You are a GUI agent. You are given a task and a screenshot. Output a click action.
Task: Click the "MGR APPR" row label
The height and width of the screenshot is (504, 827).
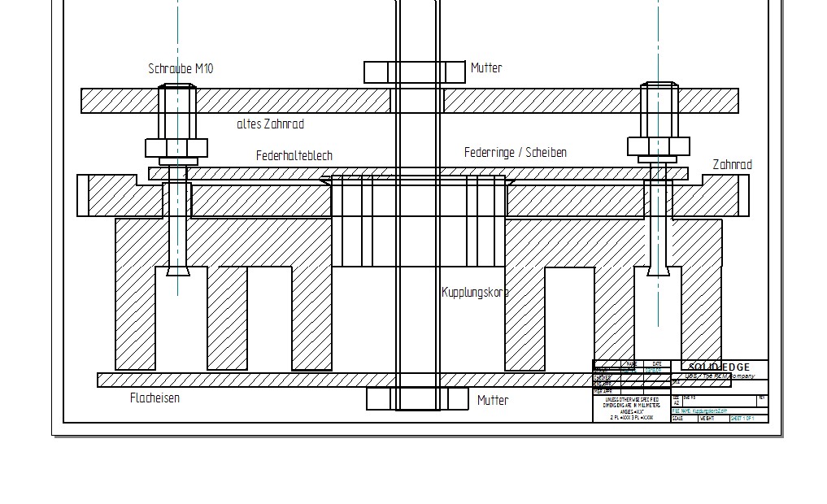click(x=603, y=392)
